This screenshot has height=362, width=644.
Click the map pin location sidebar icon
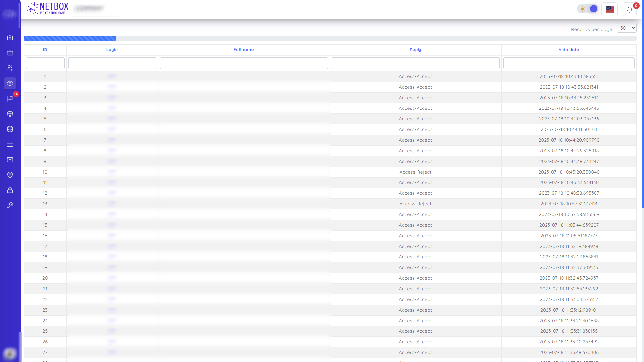pyautogui.click(x=10, y=175)
